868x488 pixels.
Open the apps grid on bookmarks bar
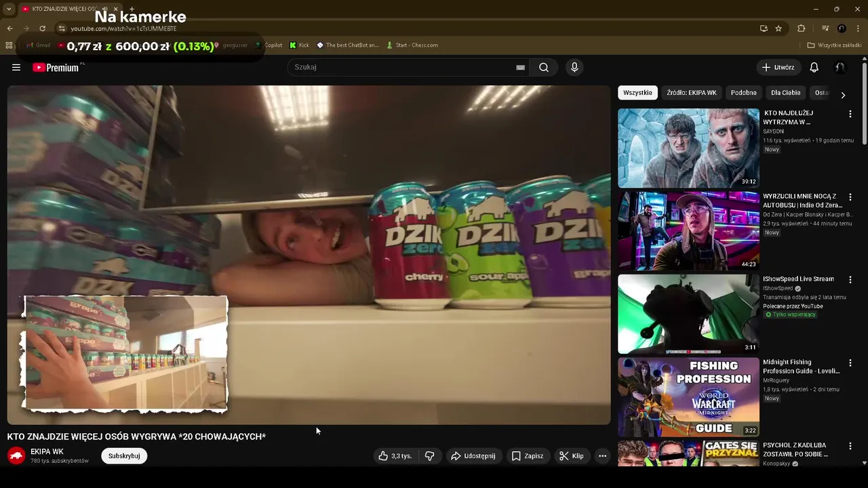tap(9, 45)
